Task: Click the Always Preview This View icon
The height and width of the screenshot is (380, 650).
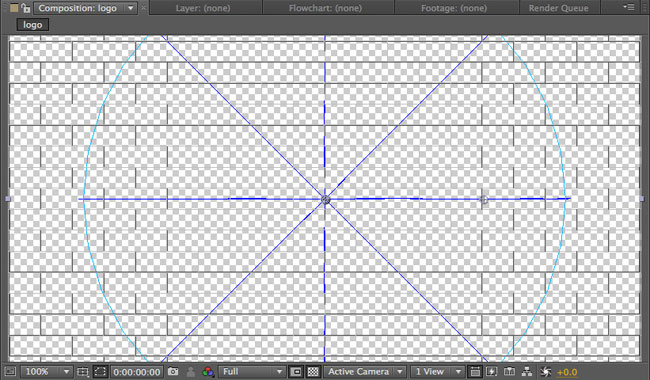Action: (10, 372)
